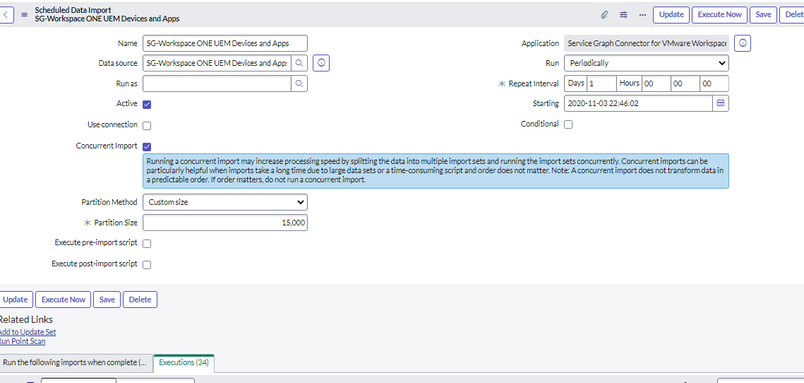
Task: Enable Execute pre-import script checkbox
Action: point(147,244)
